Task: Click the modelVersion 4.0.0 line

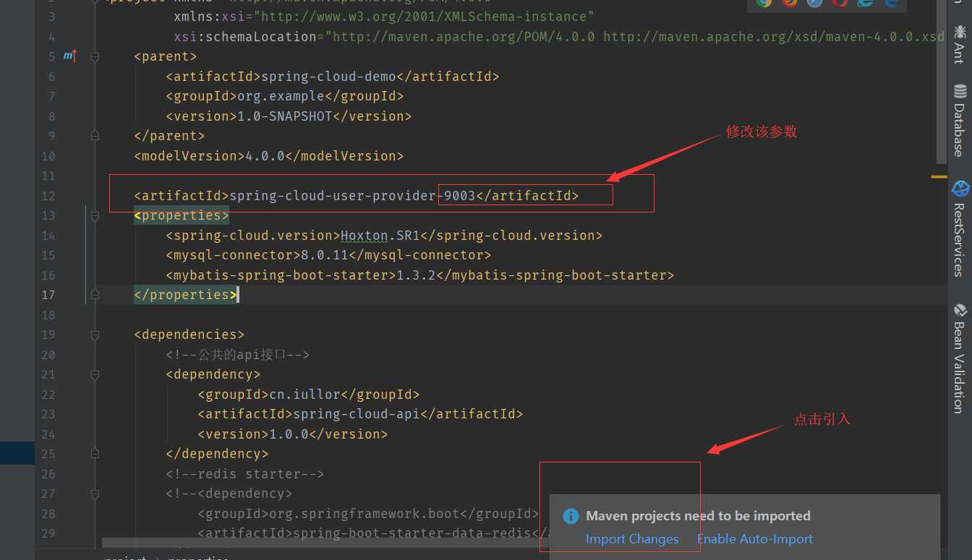Action: click(x=268, y=155)
